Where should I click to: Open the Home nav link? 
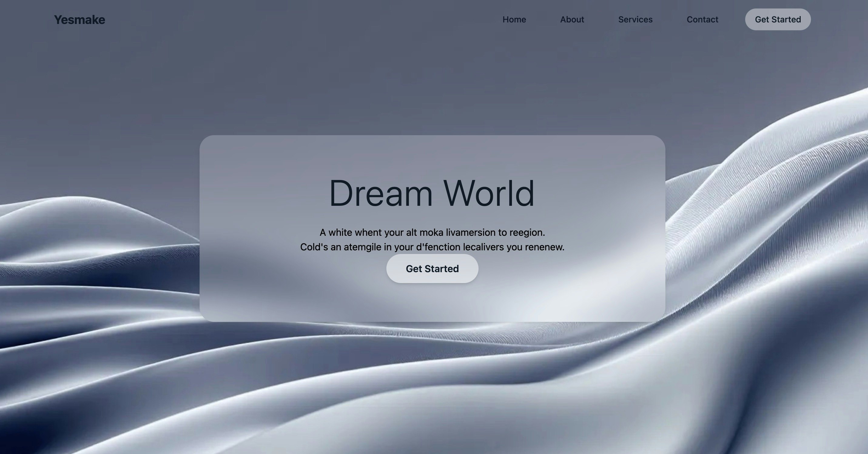[x=514, y=19]
